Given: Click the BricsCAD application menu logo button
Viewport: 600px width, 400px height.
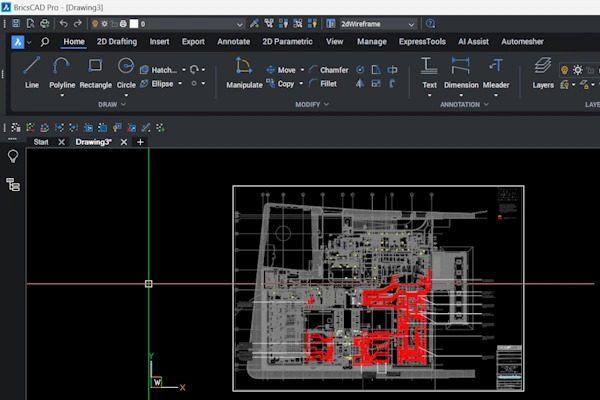Looking at the screenshot, I should pos(18,42).
